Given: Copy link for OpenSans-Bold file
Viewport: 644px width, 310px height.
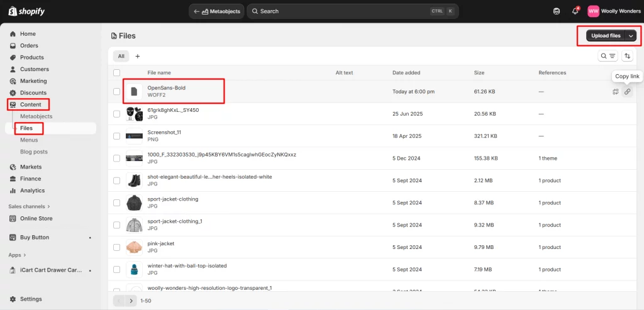Looking at the screenshot, I should pyautogui.click(x=627, y=92).
